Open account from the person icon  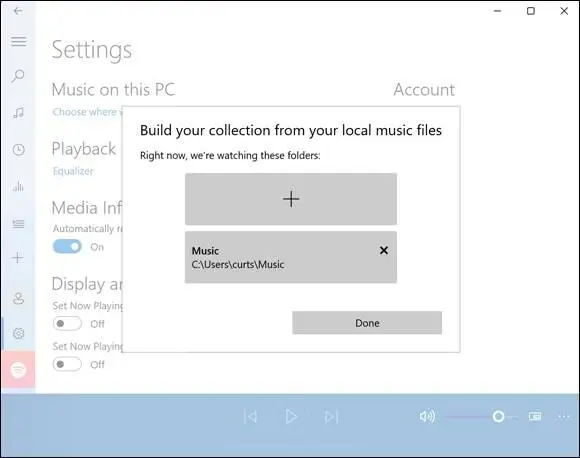[18, 298]
